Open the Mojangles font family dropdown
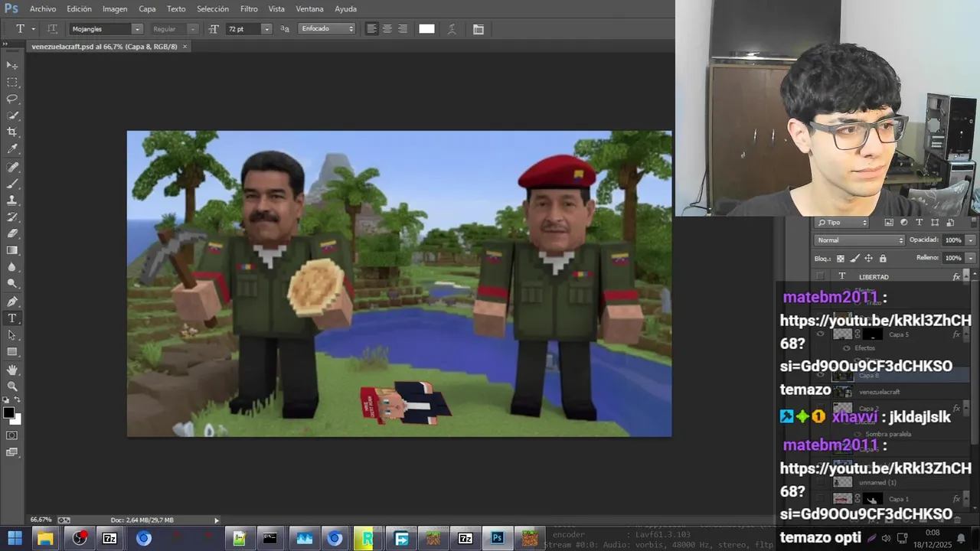 coord(137,29)
